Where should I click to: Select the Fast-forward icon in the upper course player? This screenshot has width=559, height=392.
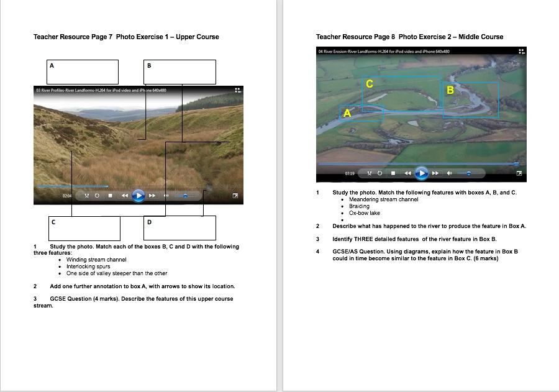(x=152, y=195)
